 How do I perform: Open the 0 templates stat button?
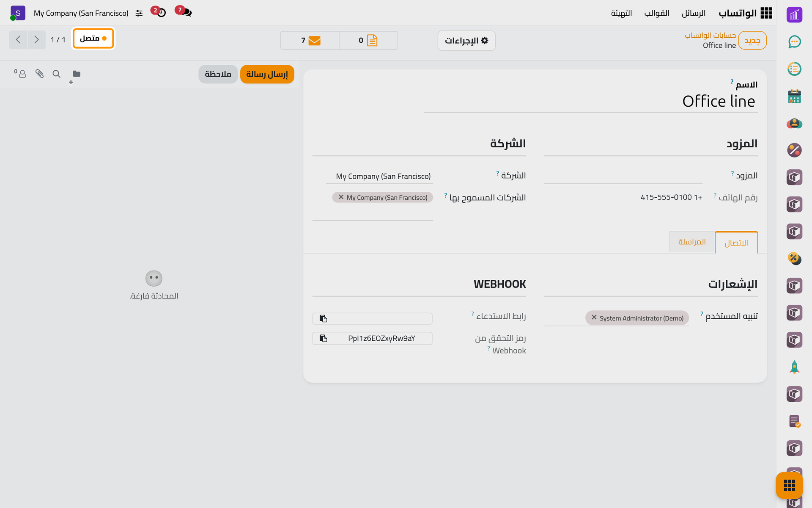click(368, 41)
